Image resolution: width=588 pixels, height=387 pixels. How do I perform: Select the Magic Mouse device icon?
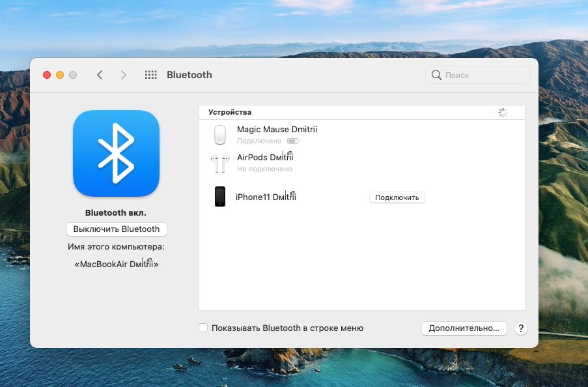220,135
